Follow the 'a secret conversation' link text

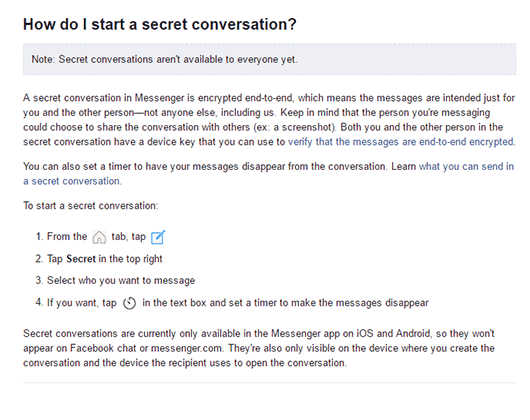tap(71, 181)
